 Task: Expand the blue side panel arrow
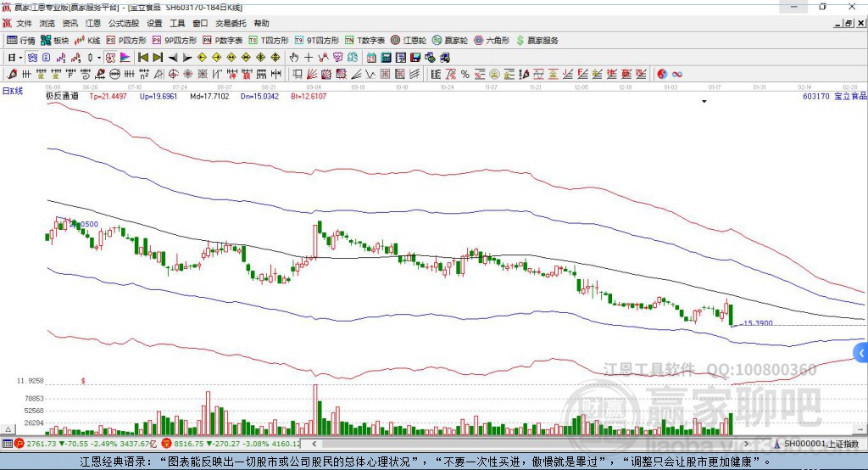[861, 353]
